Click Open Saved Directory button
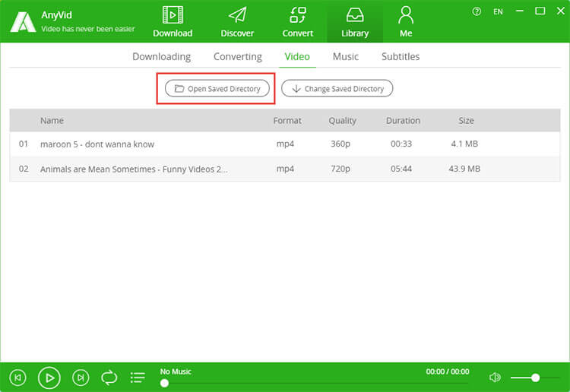Screen dimensions: 570x392 pyautogui.click(x=217, y=89)
